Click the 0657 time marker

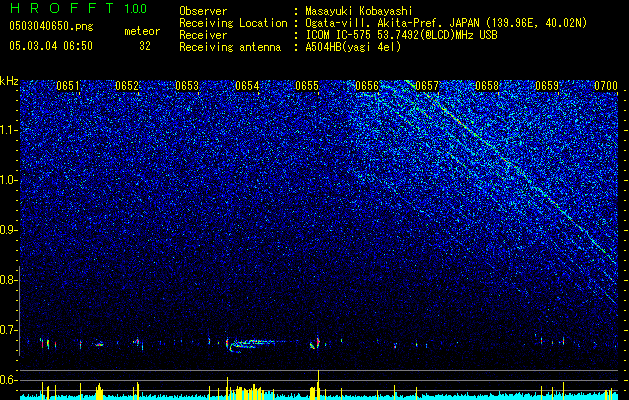point(427,86)
